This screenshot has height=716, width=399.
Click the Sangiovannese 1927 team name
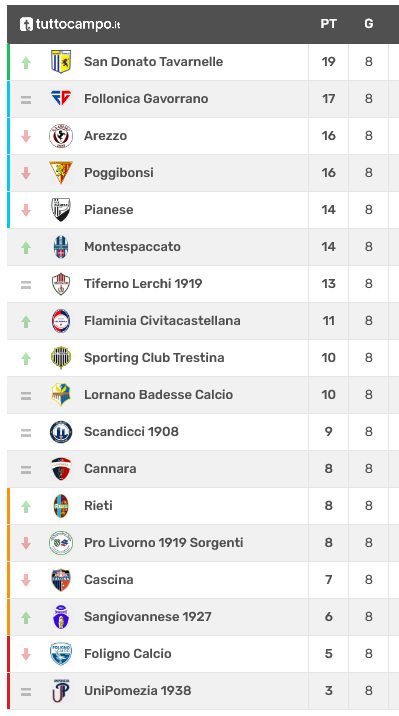(x=147, y=616)
